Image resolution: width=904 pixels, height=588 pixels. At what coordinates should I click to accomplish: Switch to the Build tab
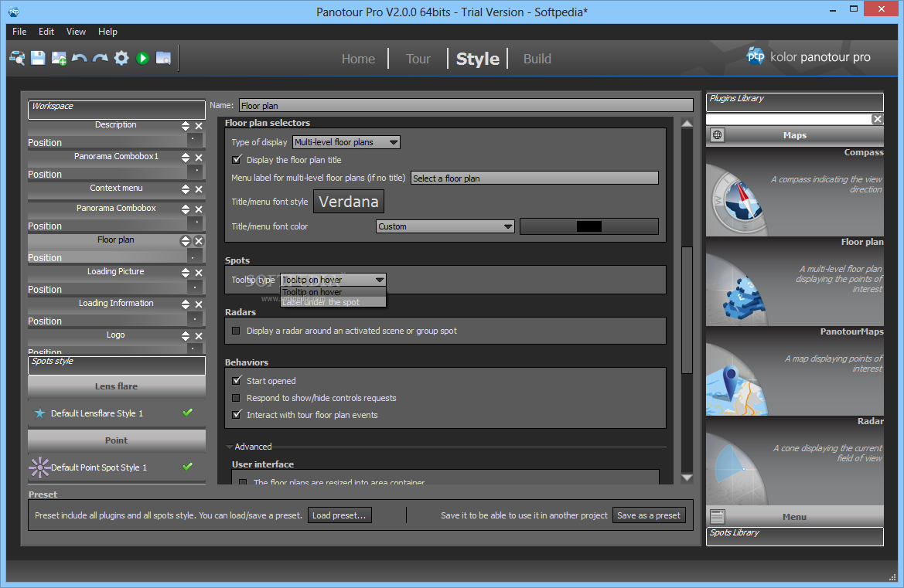coord(537,59)
